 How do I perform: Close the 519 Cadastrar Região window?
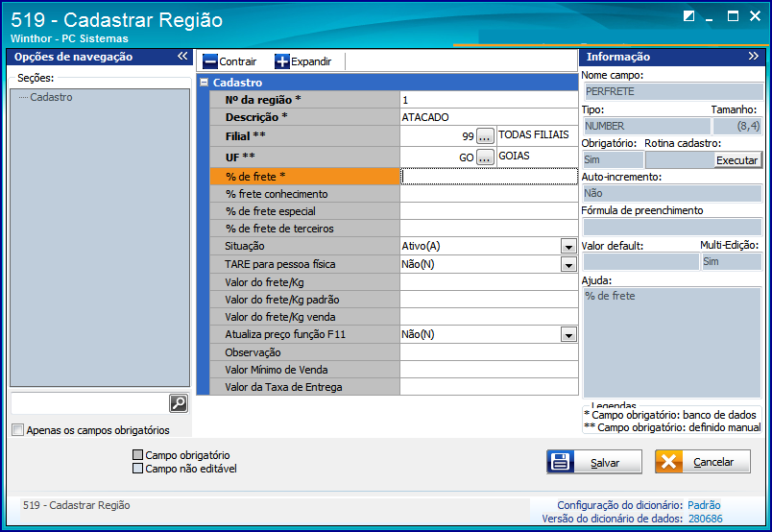(x=755, y=16)
